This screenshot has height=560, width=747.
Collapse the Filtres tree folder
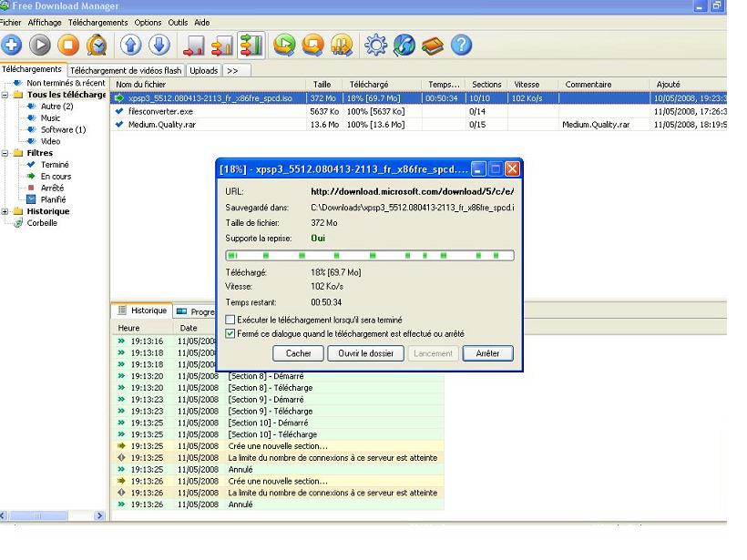tap(6, 154)
